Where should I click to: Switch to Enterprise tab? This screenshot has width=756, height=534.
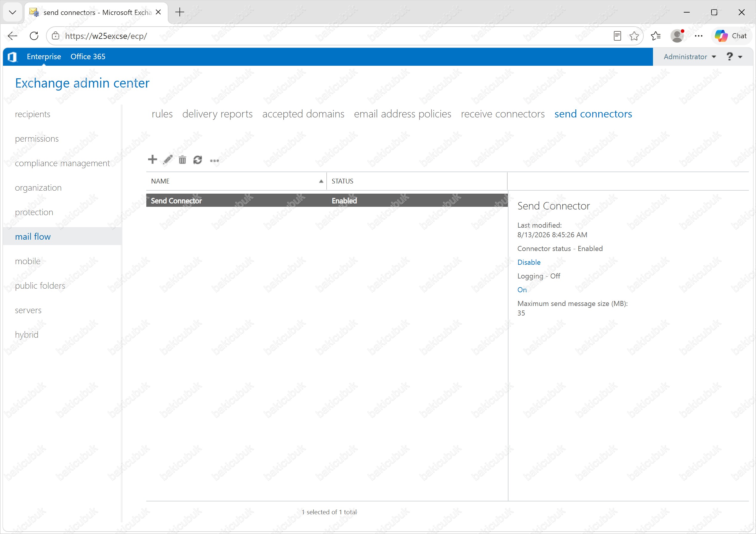point(44,57)
